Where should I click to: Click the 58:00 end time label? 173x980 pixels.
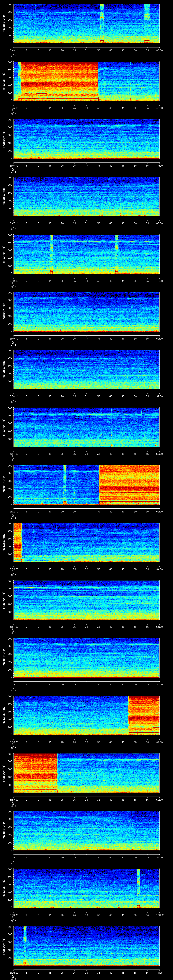pyautogui.click(x=159, y=799)
